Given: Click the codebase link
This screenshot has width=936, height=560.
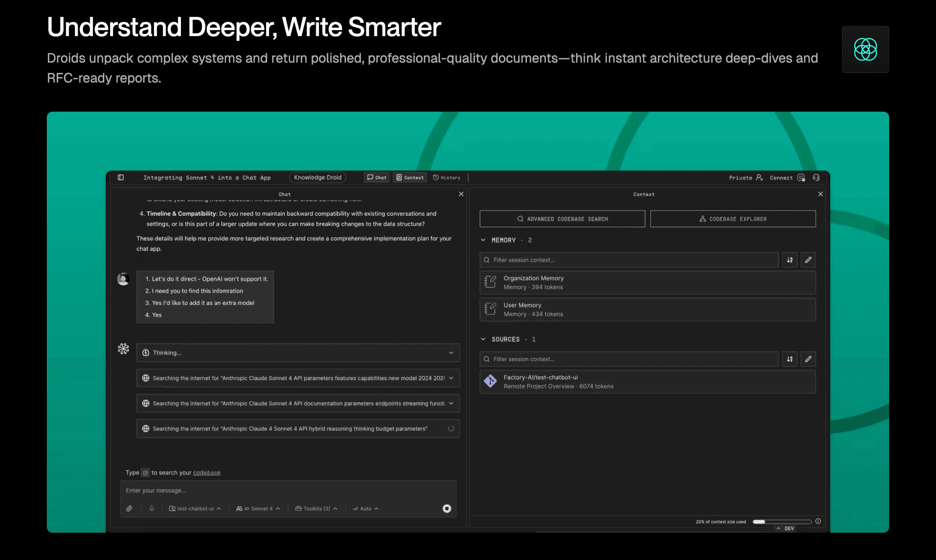Looking at the screenshot, I should tap(207, 473).
